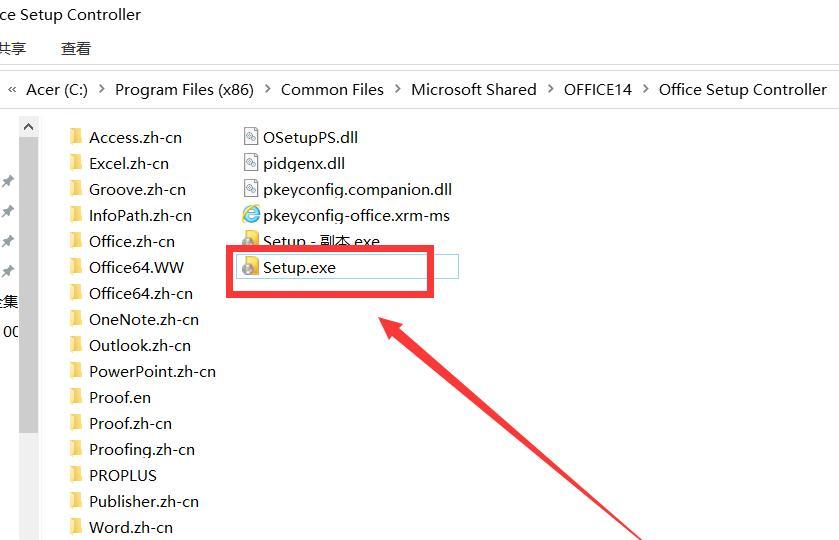Select the Setup.exe file name
839x540 pixels.
click(x=299, y=267)
